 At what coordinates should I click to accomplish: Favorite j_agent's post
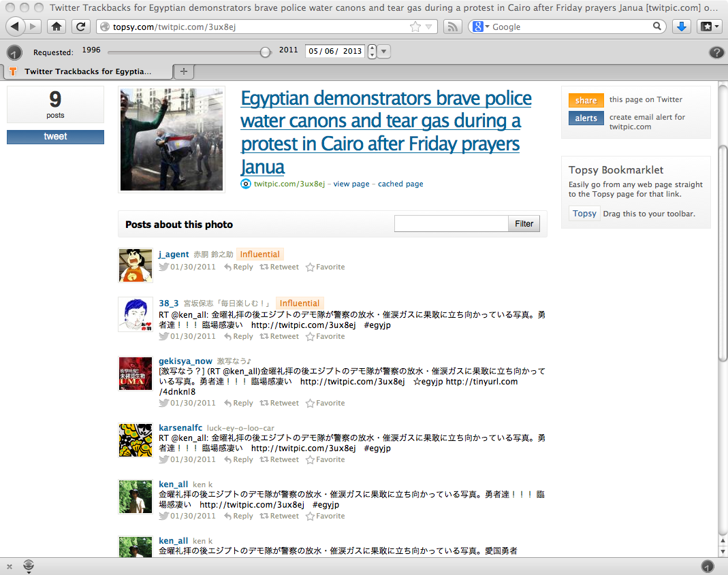click(325, 267)
